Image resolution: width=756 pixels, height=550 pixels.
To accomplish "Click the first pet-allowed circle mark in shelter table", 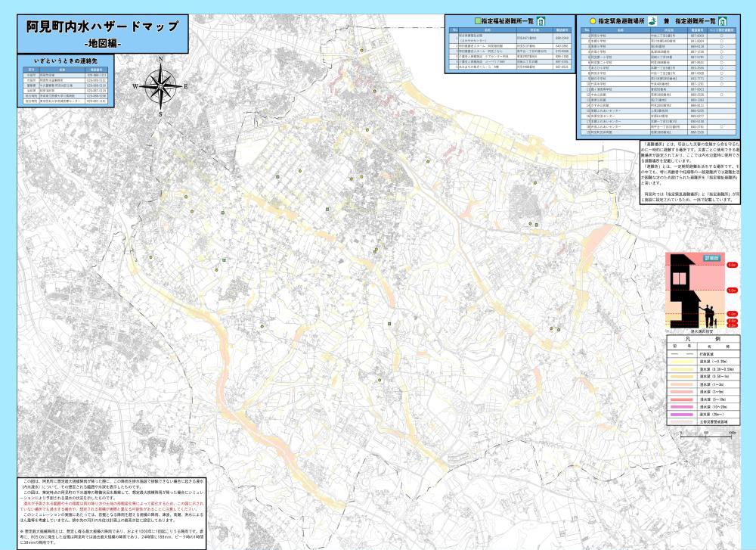I will [722, 36].
